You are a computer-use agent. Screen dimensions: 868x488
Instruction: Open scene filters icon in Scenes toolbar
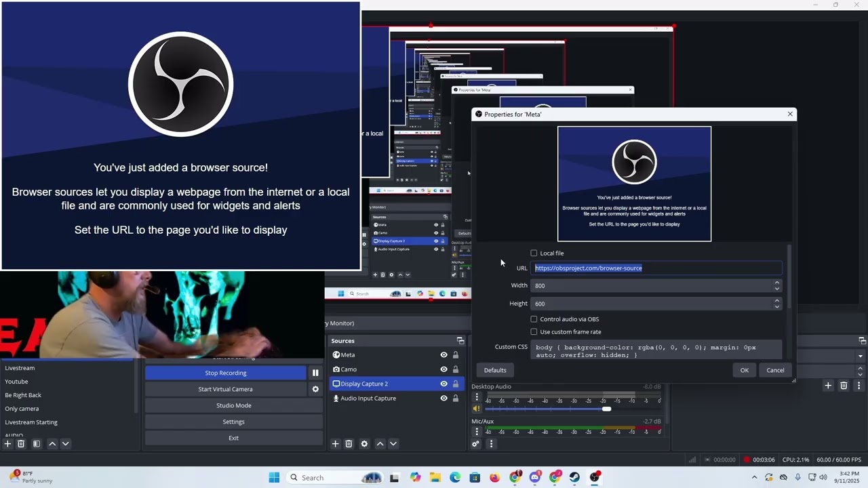tap(37, 444)
